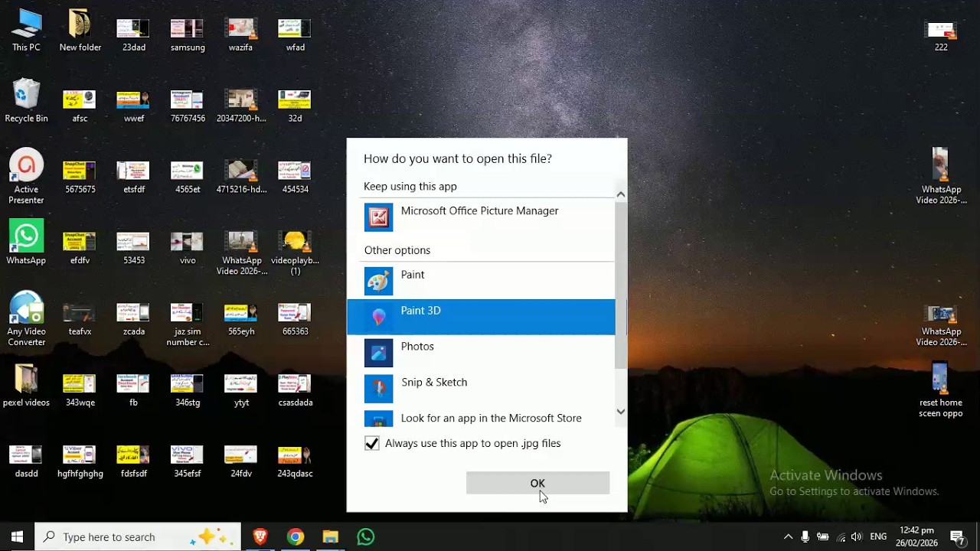Choose Snip & Sketch app
Image resolution: width=980 pixels, height=551 pixels.
coord(481,389)
